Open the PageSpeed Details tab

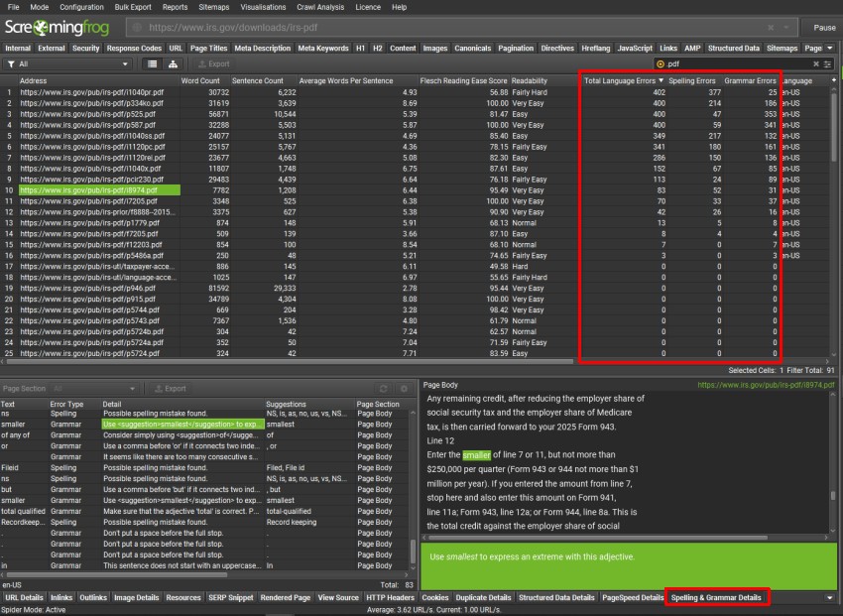coord(633,597)
